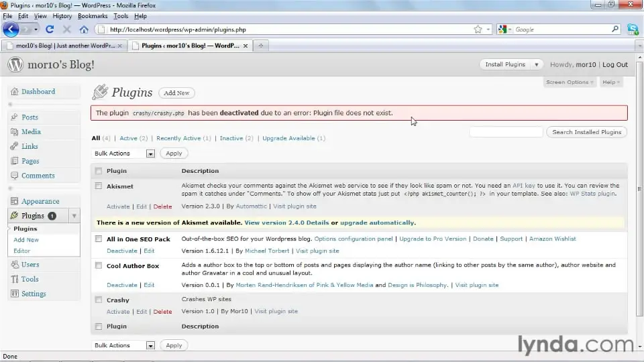
Task: Click the top Apply button
Action: (x=174, y=153)
